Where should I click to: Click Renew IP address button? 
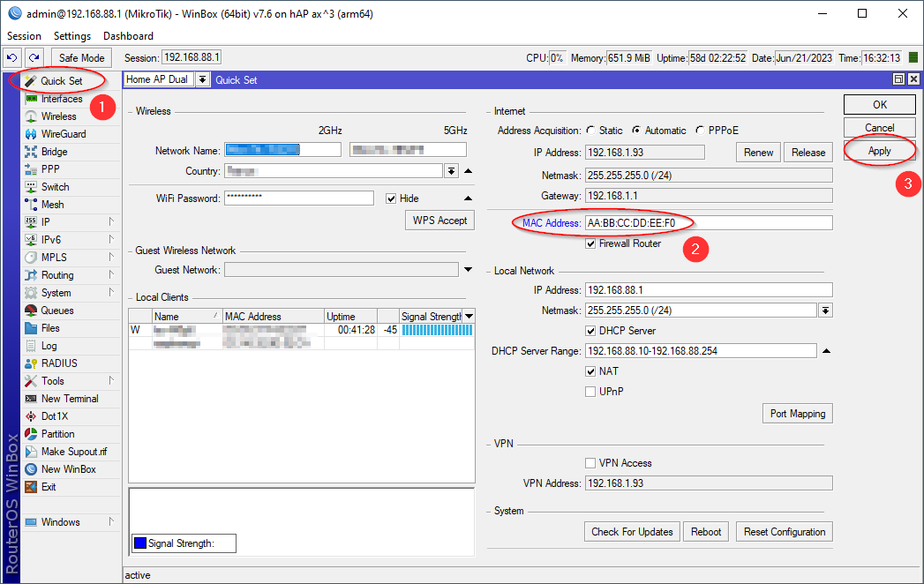[758, 153]
